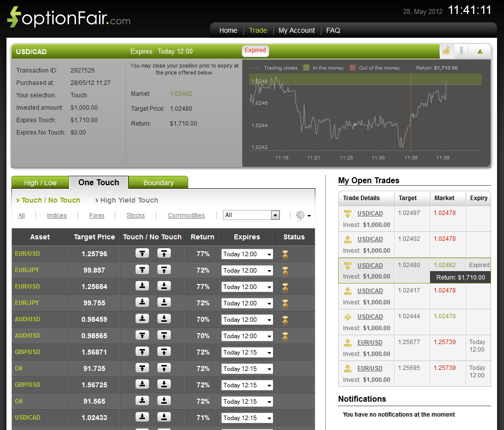Open the expiry dropdown for EUR/USD 1.25796

coord(247,253)
